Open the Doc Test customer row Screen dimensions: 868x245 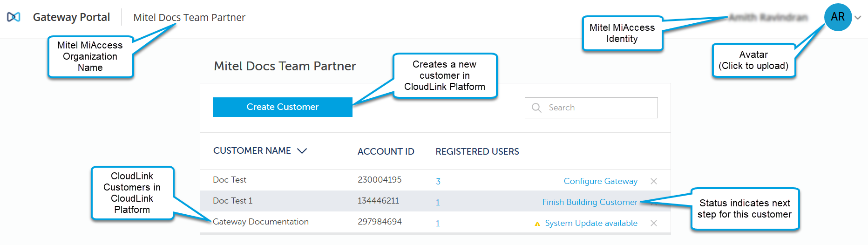tap(230, 180)
